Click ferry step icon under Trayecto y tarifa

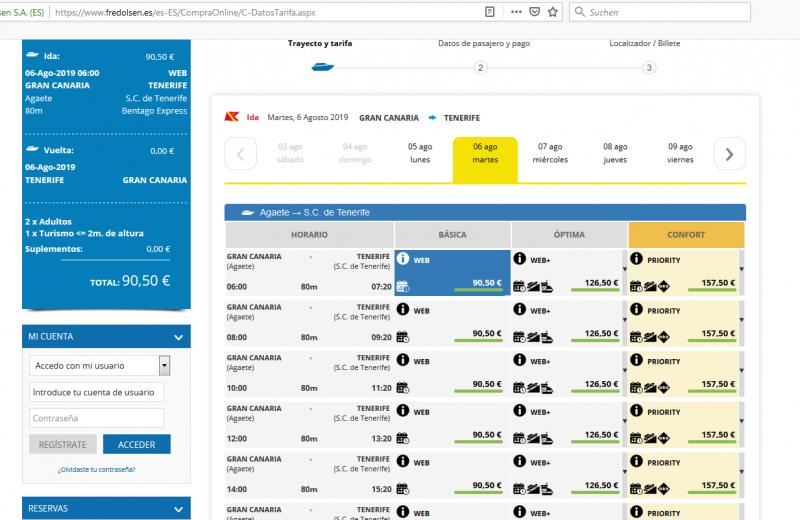click(322, 67)
